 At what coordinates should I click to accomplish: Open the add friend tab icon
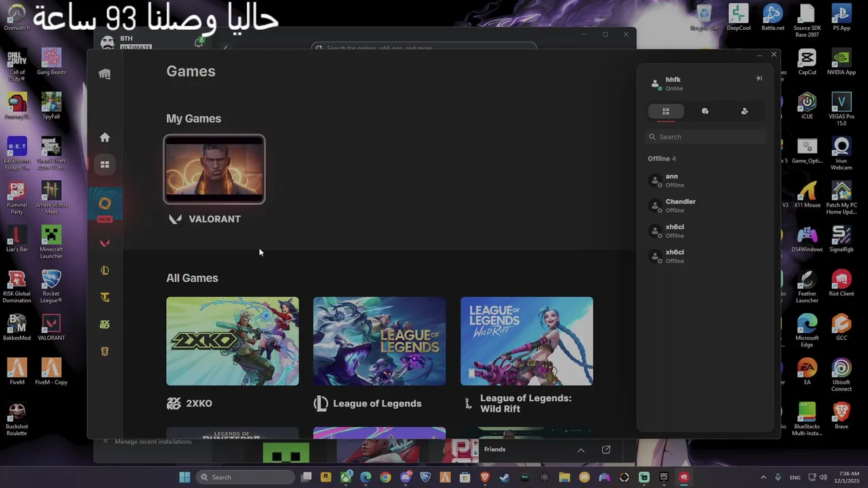tap(745, 111)
